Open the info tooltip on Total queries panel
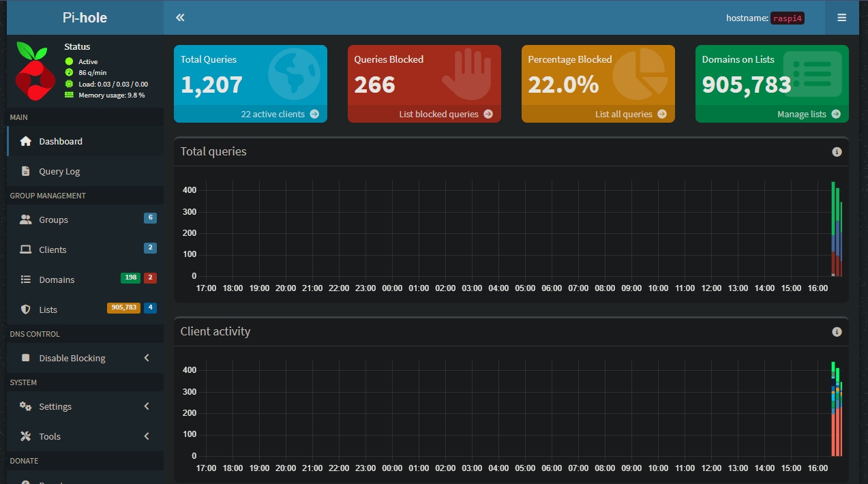The width and height of the screenshot is (868, 484). pyautogui.click(x=837, y=151)
